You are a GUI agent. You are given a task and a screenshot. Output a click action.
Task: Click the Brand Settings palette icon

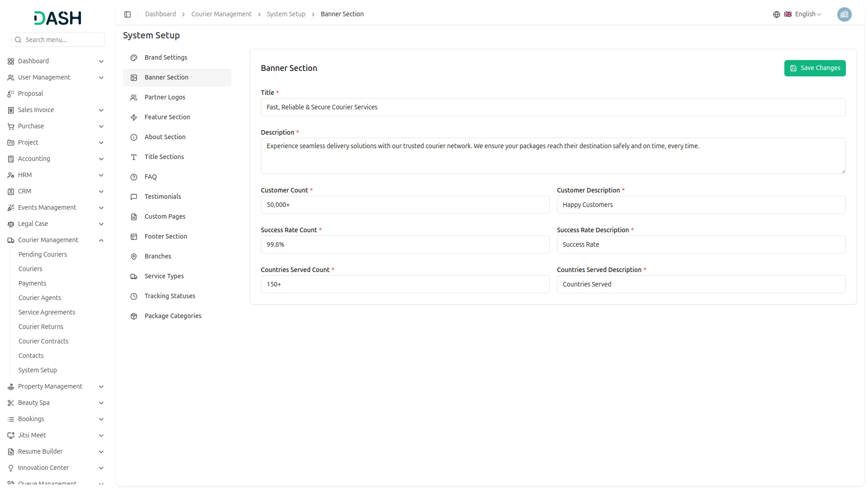[x=134, y=58]
